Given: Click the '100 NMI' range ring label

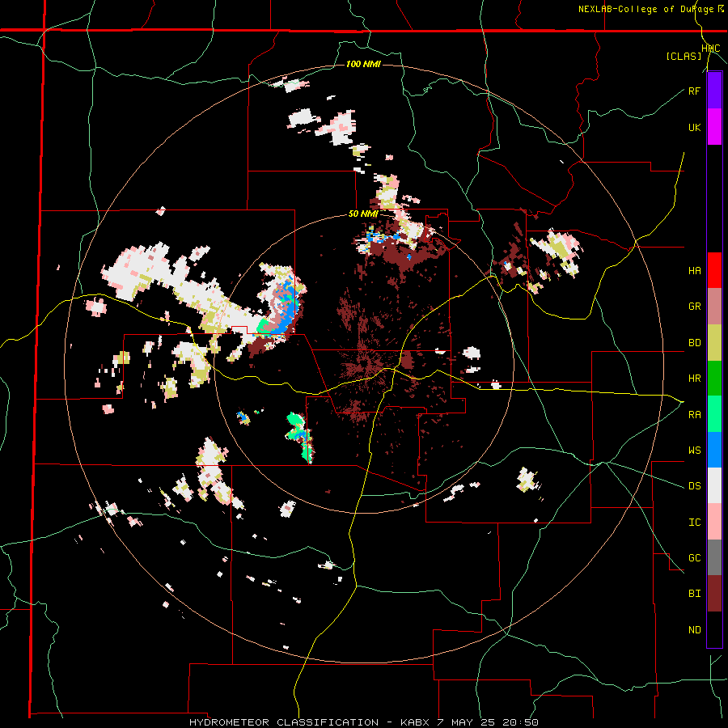Looking at the screenshot, I should [363, 64].
